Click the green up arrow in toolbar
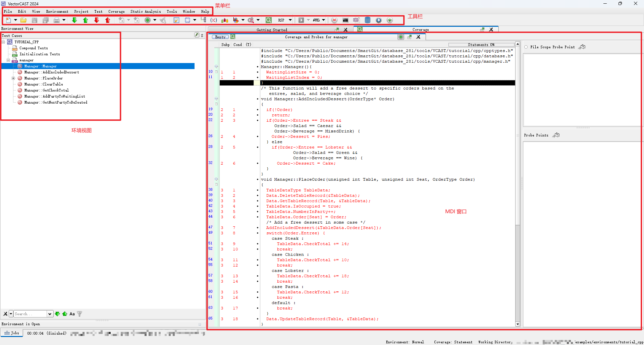Viewport: 644px width, 345px height. click(86, 20)
